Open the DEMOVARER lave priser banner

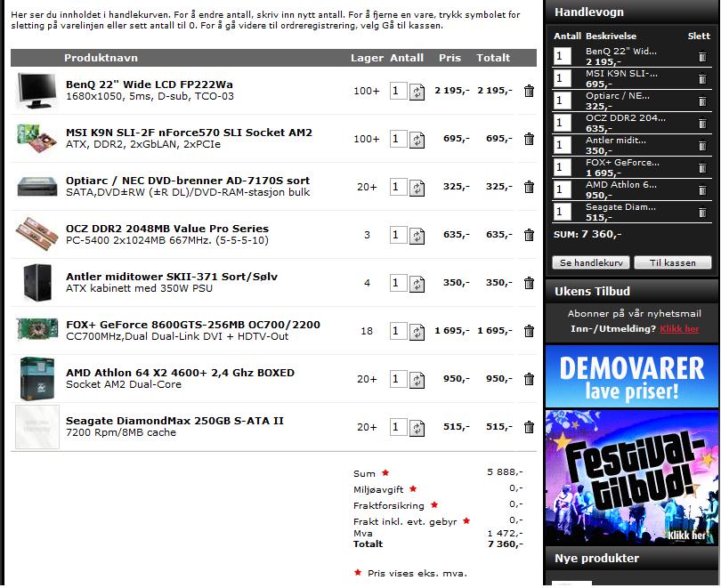coord(632,376)
